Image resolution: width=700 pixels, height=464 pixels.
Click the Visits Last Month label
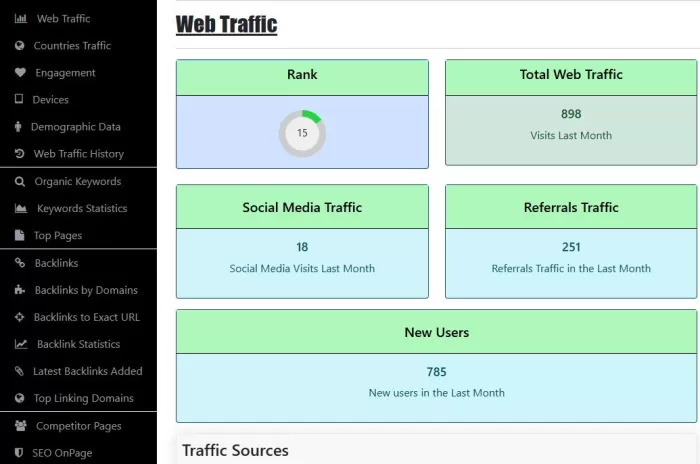click(571, 135)
